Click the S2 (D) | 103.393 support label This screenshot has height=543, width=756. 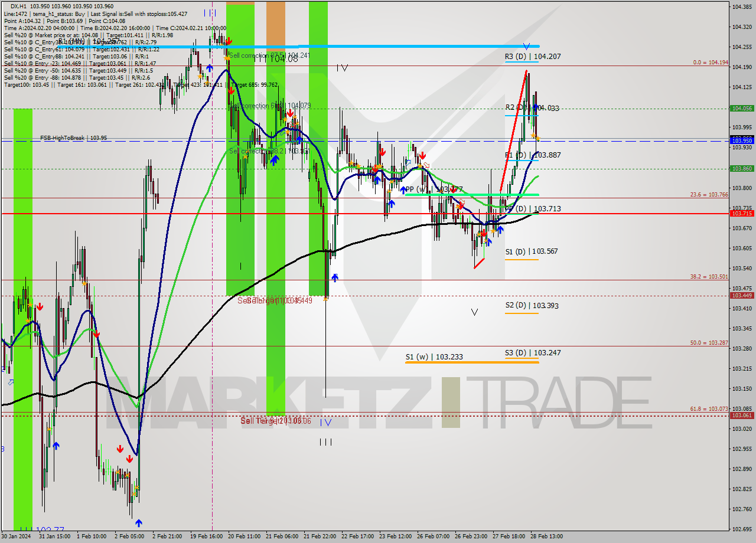532,305
